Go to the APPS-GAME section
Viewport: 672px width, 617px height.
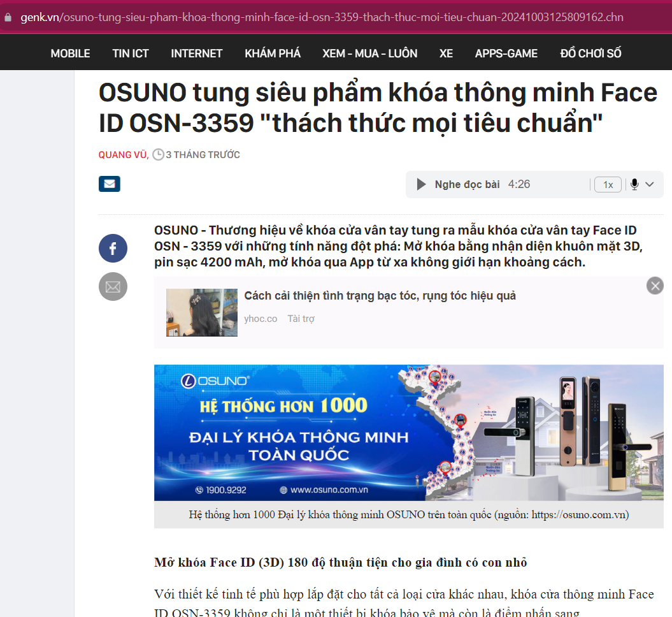click(506, 54)
